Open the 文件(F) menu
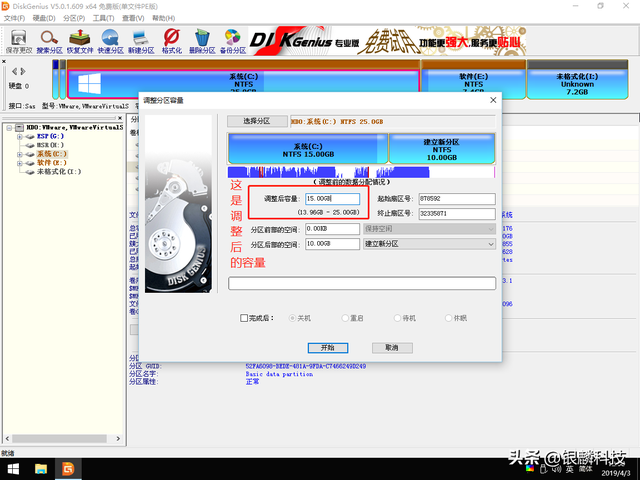The height and width of the screenshot is (480, 640). (14, 18)
